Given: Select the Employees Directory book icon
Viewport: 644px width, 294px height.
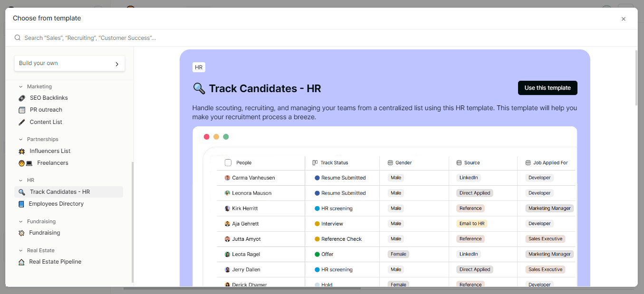Looking at the screenshot, I should pyautogui.click(x=22, y=204).
